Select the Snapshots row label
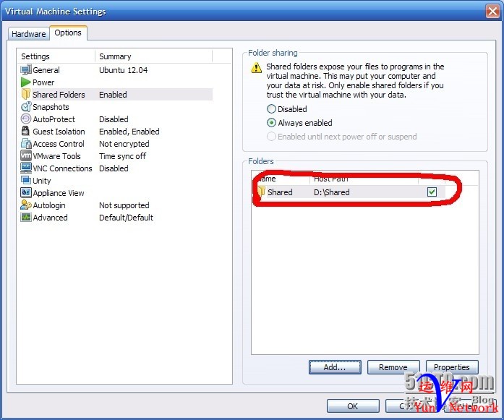504x420 pixels. (51, 107)
